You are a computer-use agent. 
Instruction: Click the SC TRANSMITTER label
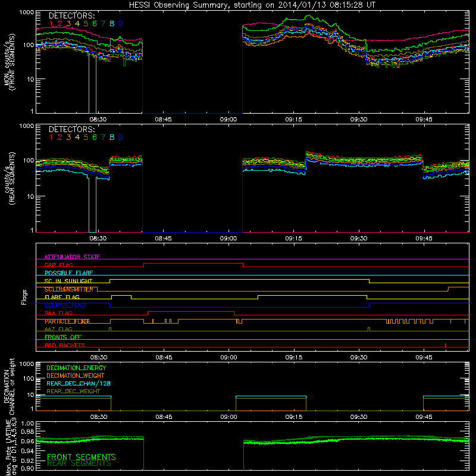point(68,289)
